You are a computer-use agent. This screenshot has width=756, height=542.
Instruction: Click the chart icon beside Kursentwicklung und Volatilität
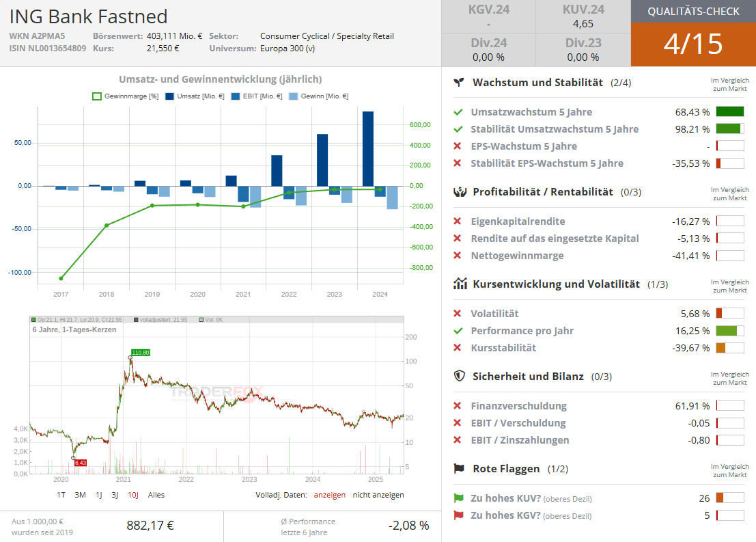point(460,284)
